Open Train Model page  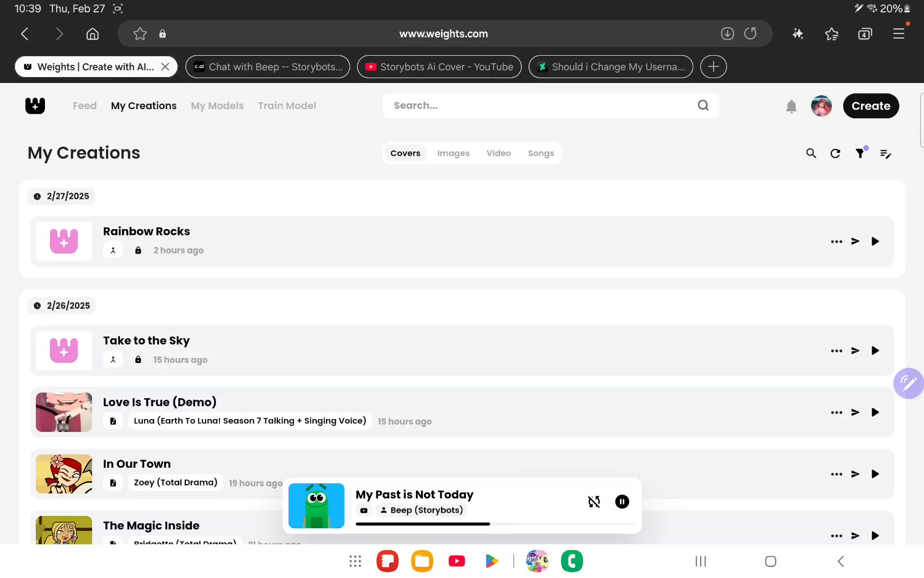287,106
